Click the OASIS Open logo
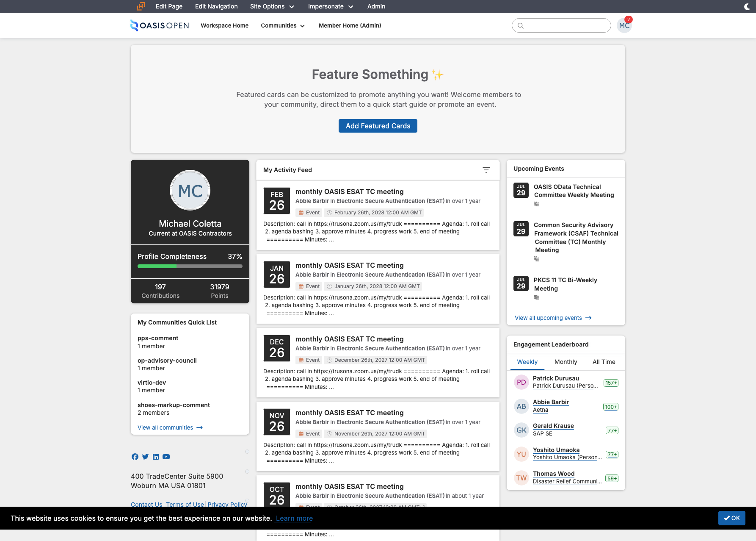Viewport: 756px width, 541px height. 160,25
